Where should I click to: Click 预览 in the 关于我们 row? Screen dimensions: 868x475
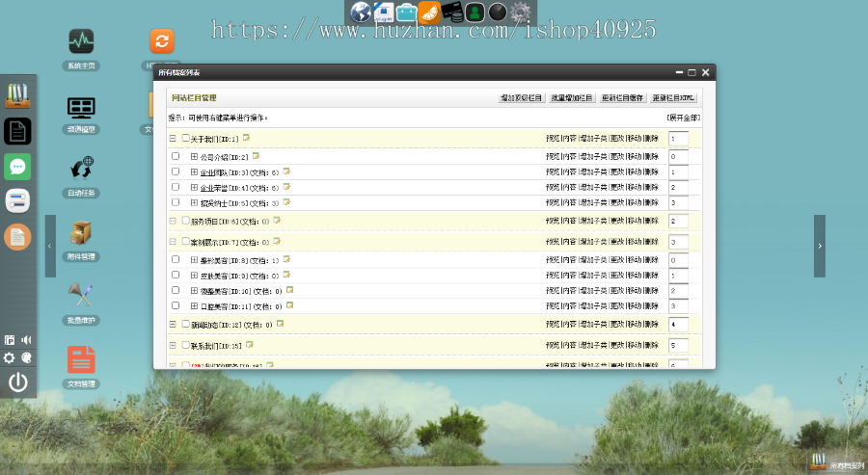[x=553, y=138]
